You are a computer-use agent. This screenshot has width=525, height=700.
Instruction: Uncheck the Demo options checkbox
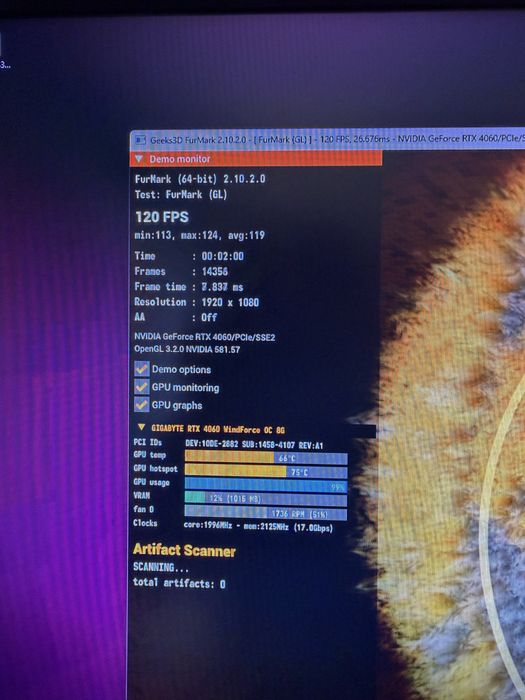(x=142, y=369)
